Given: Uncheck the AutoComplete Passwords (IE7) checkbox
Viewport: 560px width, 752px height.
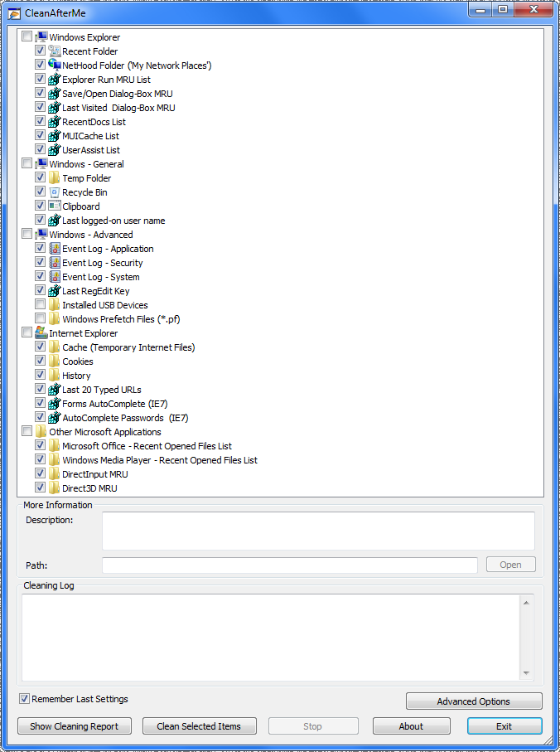Looking at the screenshot, I should (41, 417).
